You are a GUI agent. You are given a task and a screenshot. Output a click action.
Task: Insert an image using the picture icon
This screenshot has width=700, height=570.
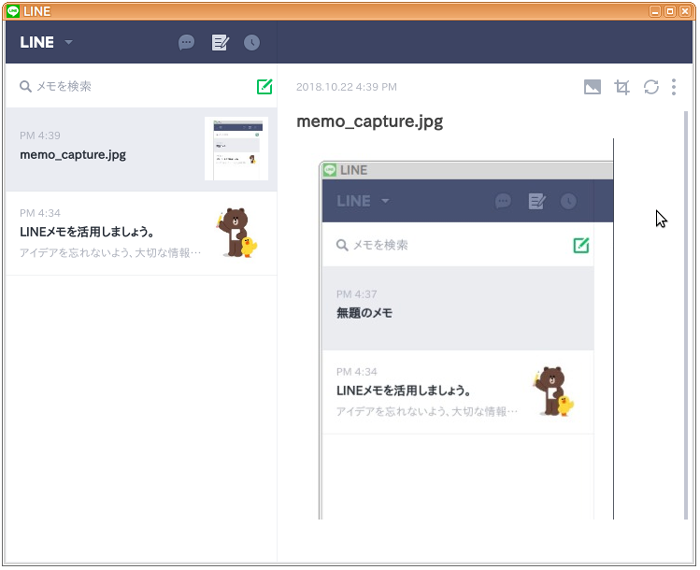[592, 87]
